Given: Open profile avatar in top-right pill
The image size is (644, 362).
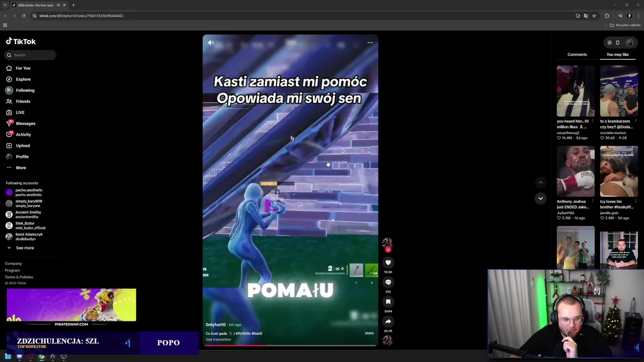Looking at the screenshot, I should [x=629, y=43].
